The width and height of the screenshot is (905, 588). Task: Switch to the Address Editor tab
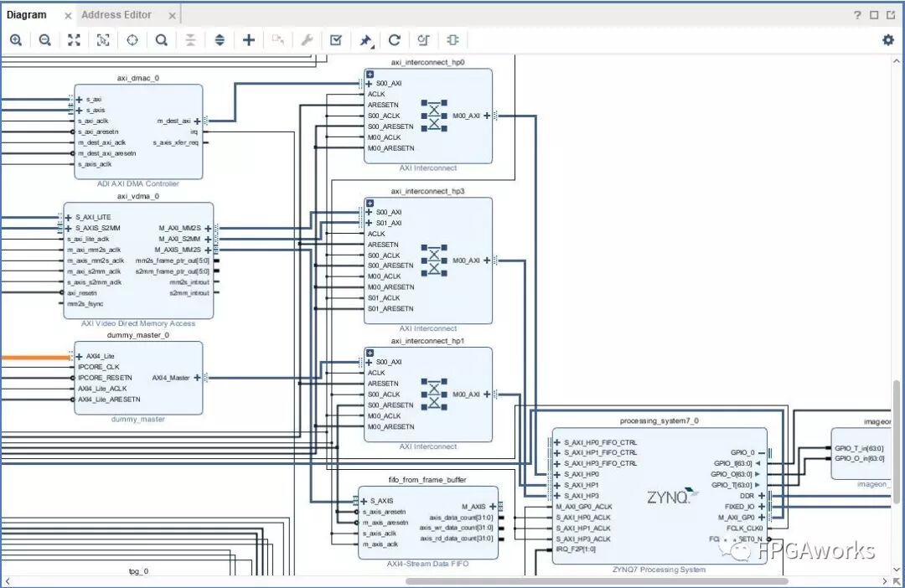pos(116,14)
